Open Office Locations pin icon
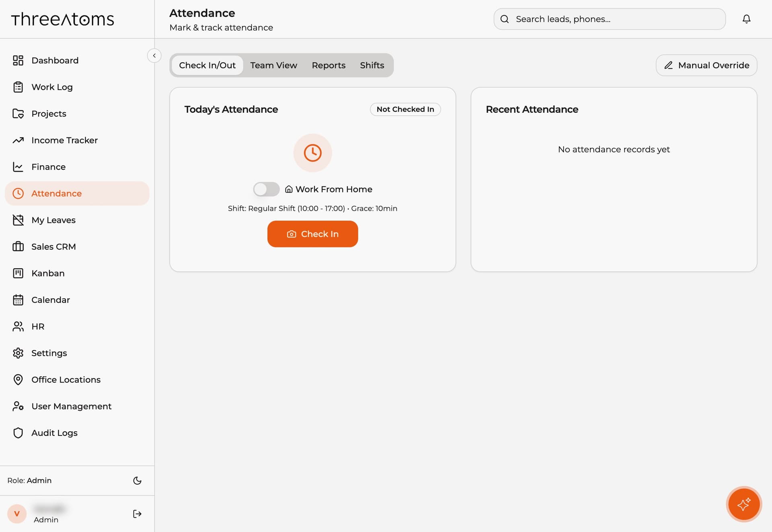 18,379
